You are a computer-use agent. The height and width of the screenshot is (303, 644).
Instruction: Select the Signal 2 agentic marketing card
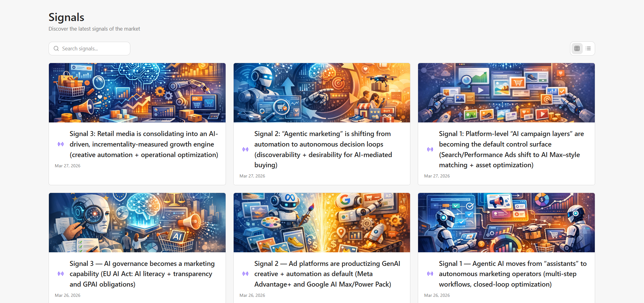(x=322, y=124)
